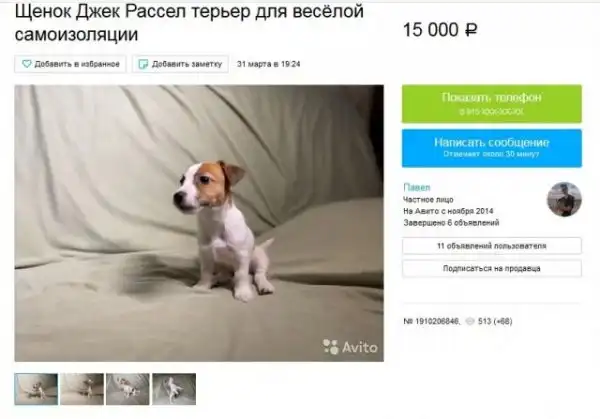The height and width of the screenshot is (419, 600).
Task: Show the seller's phone number
Action: tap(492, 104)
